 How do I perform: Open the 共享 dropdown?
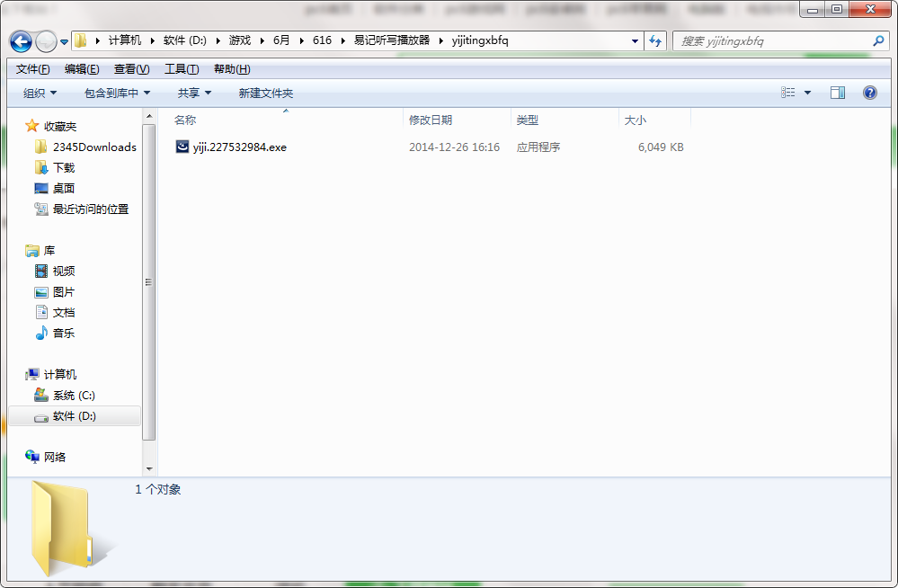click(194, 93)
